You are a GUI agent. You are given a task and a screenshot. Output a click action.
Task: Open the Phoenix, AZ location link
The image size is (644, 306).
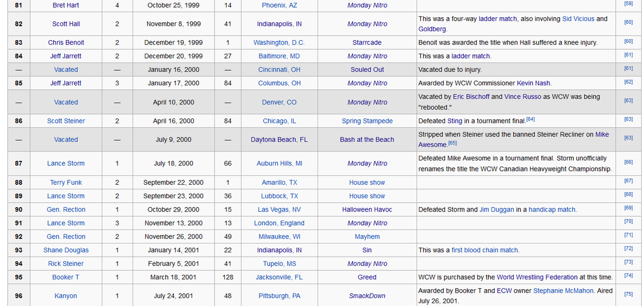point(280,6)
